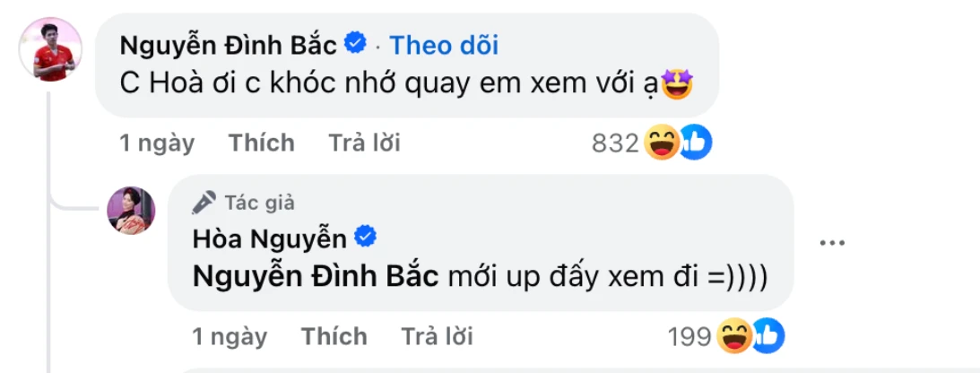Image resolution: width=980 pixels, height=381 pixels.
Task: Open Hòa Nguyễn's avatar thumbnail
Action: [132, 212]
